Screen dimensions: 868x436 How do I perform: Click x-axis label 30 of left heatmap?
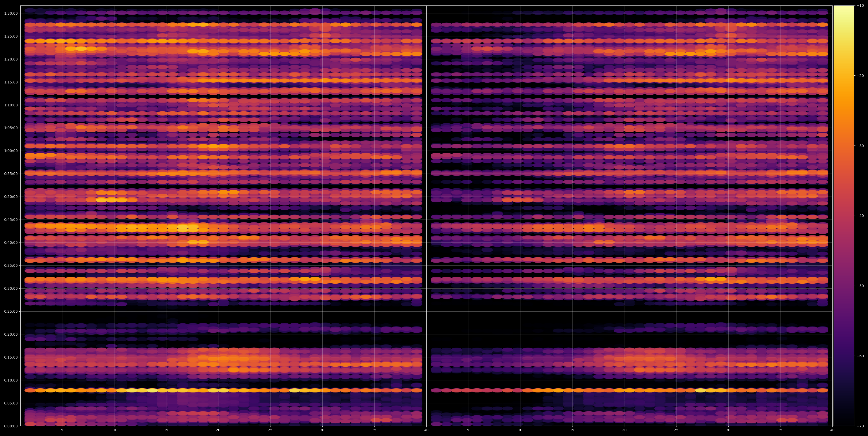tap(322, 430)
